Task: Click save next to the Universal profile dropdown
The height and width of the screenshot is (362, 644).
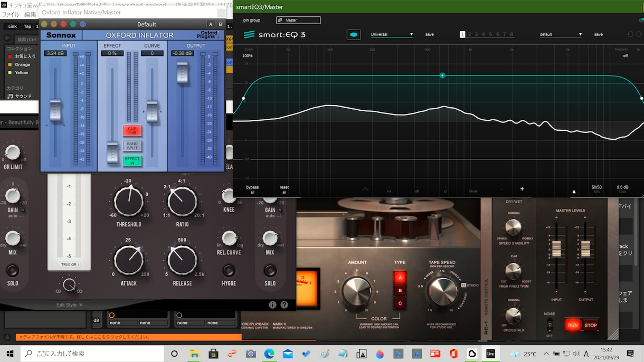Action: (x=429, y=34)
